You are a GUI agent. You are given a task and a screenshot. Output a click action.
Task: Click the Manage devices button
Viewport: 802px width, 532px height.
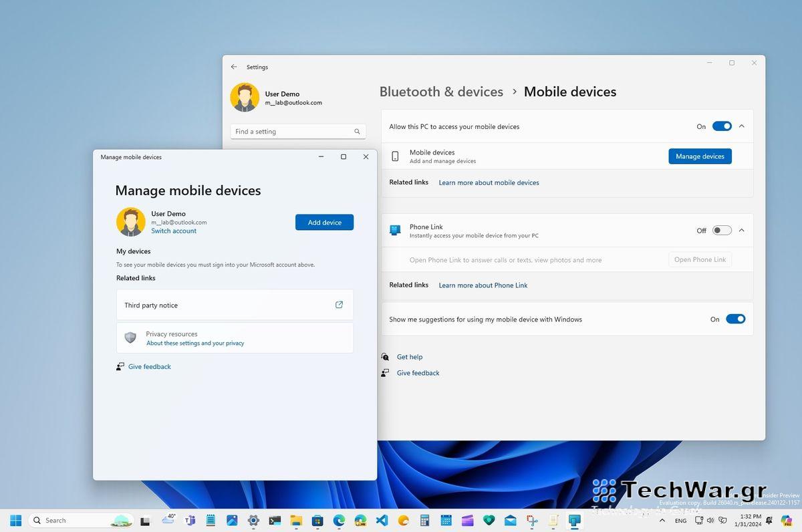pos(700,156)
